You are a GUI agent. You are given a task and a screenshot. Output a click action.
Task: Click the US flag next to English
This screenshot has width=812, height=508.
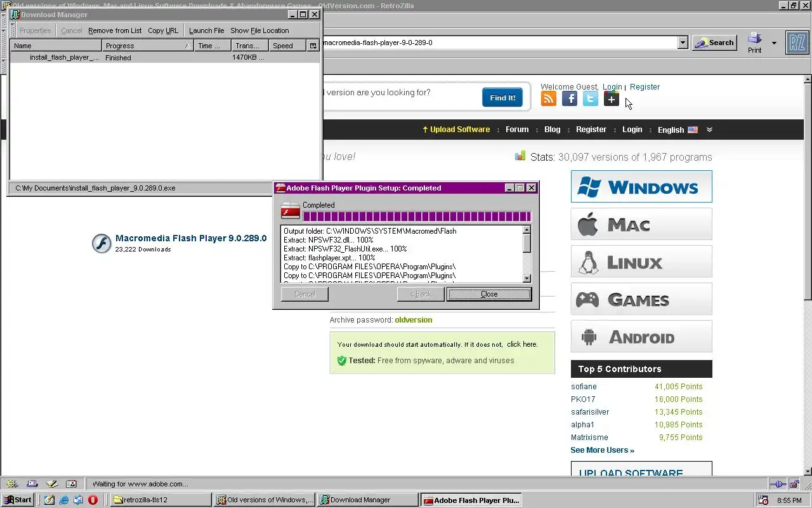point(693,130)
